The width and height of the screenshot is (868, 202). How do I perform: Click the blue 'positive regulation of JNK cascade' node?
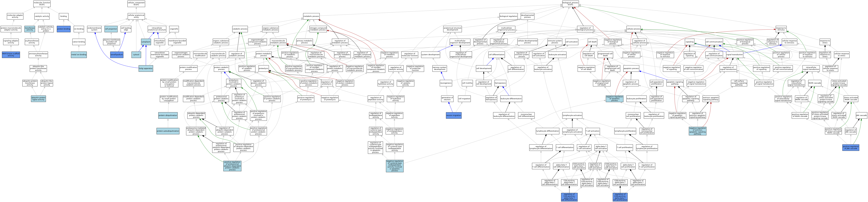click(x=851, y=147)
